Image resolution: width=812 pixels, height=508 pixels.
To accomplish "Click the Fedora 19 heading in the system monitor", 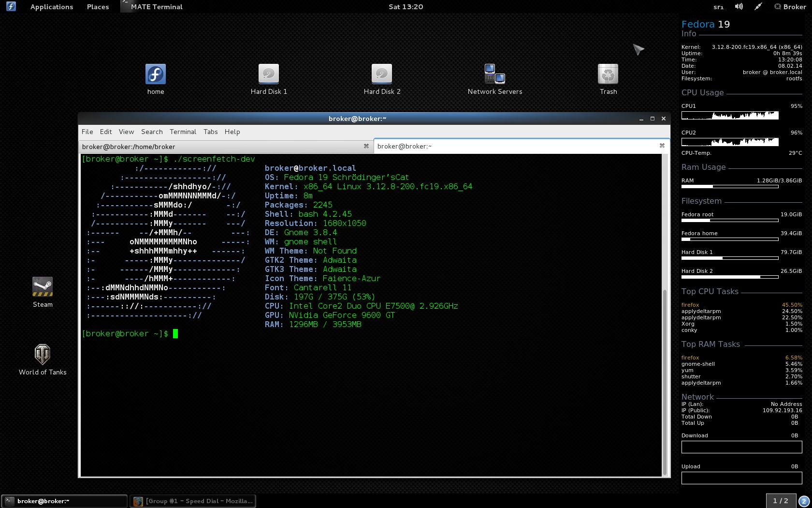I will (706, 24).
